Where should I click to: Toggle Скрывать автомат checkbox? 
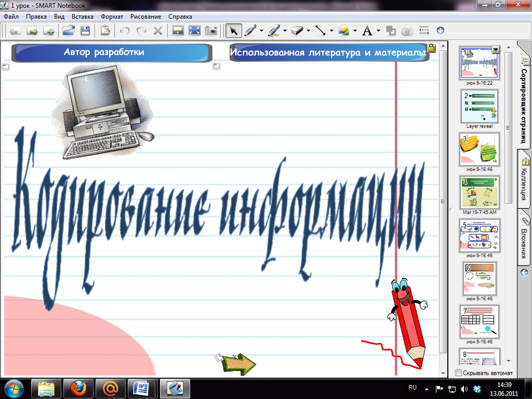click(458, 373)
